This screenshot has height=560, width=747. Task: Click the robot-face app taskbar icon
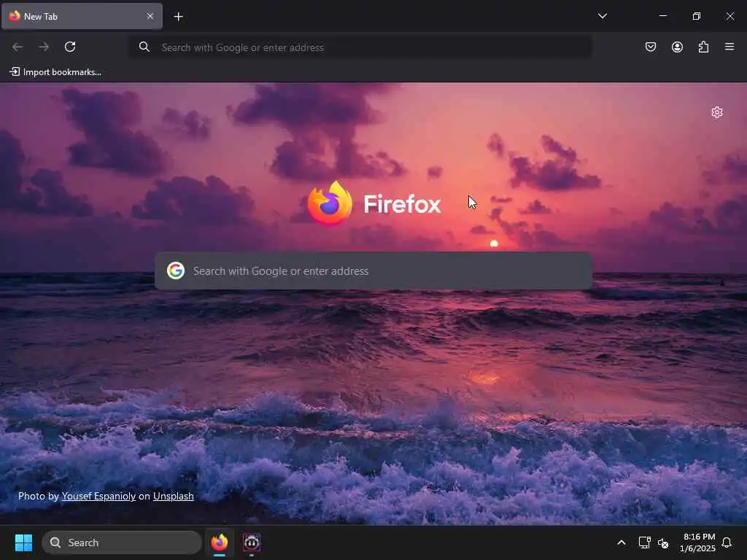pos(252,542)
